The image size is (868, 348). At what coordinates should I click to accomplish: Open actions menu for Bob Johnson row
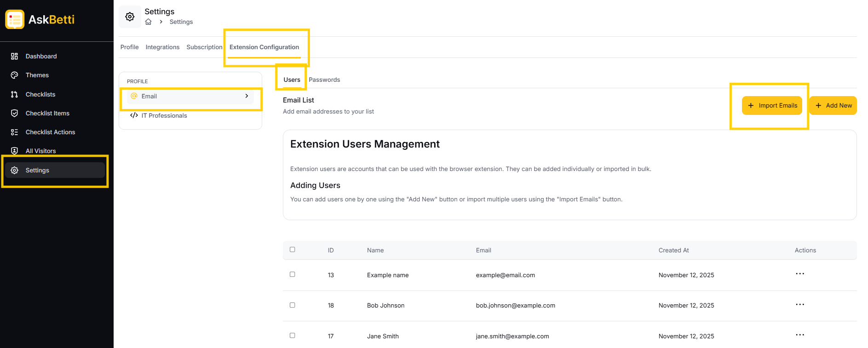800,304
